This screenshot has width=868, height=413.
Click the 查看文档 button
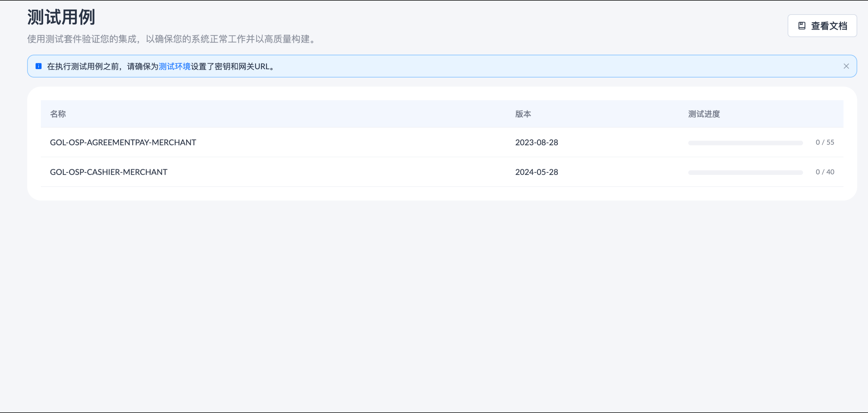[822, 26]
